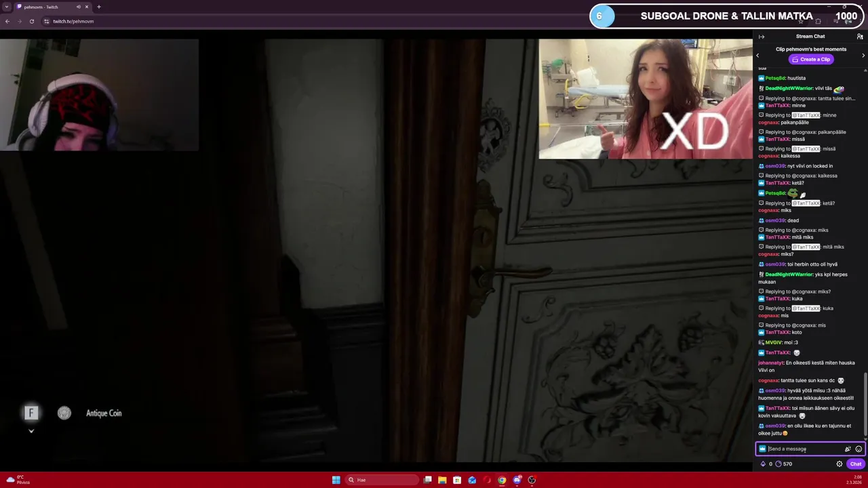Mute the Twitch browser tab audio

79,7
